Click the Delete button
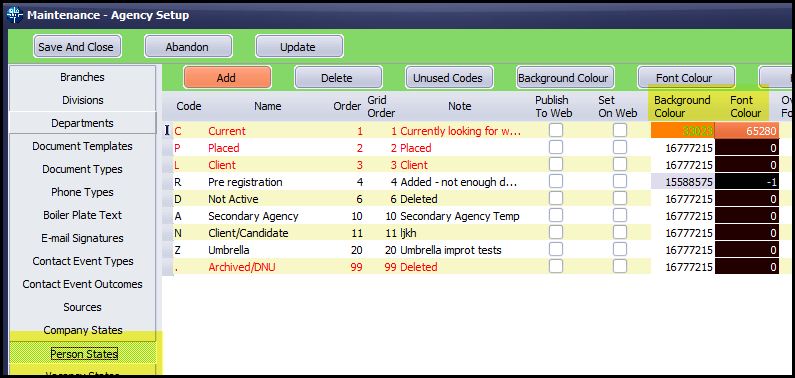 click(x=337, y=78)
